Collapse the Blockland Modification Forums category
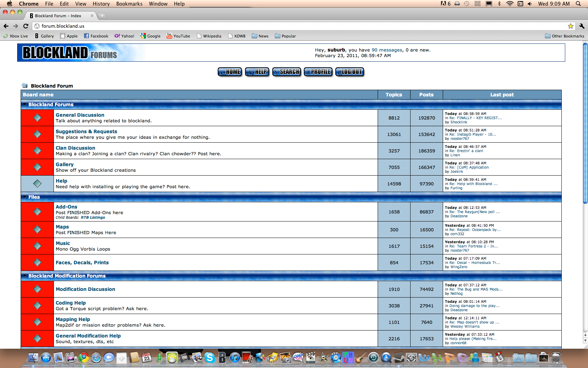Image resolution: width=588 pixels, height=368 pixels. click(25, 276)
